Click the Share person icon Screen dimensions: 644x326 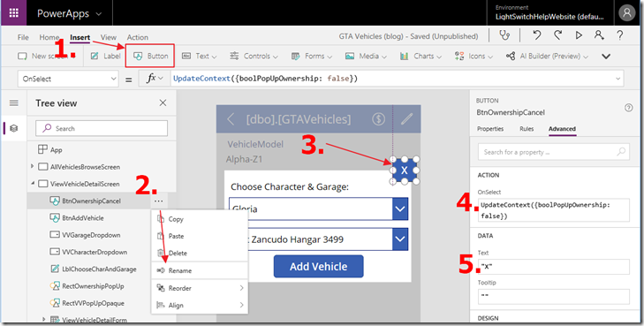tap(599, 35)
